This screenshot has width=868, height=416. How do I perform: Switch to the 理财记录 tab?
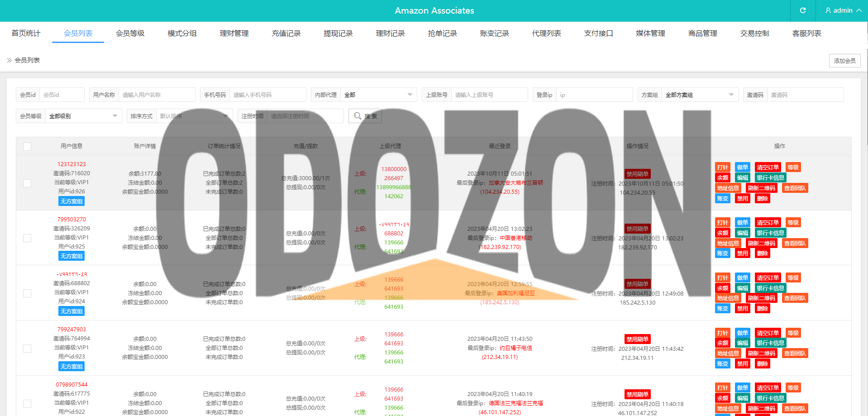(390, 33)
